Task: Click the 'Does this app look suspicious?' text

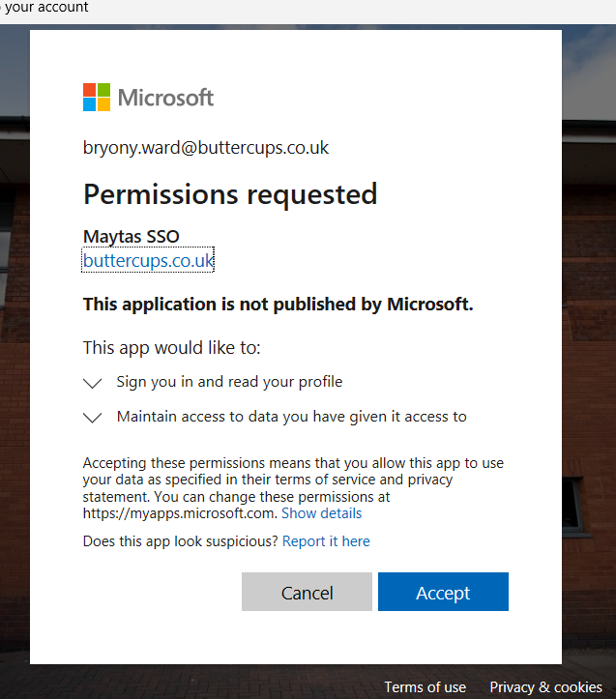Action: click(181, 541)
